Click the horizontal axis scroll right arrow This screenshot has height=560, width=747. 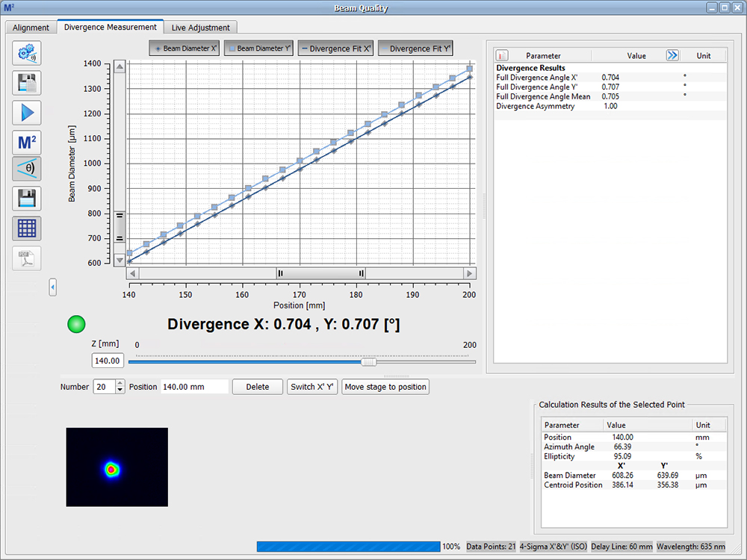tap(469, 273)
